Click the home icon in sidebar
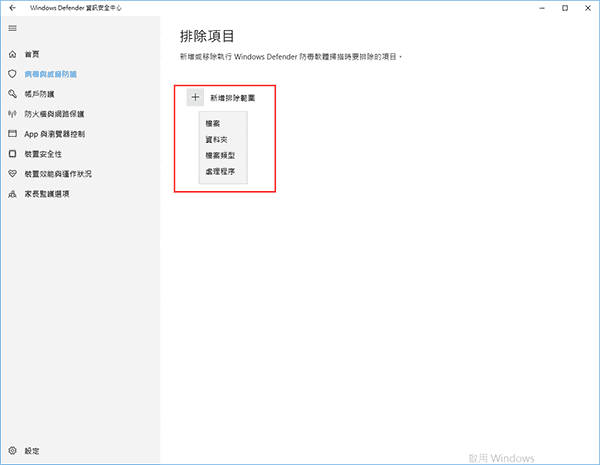The height and width of the screenshot is (465, 600). (x=12, y=54)
